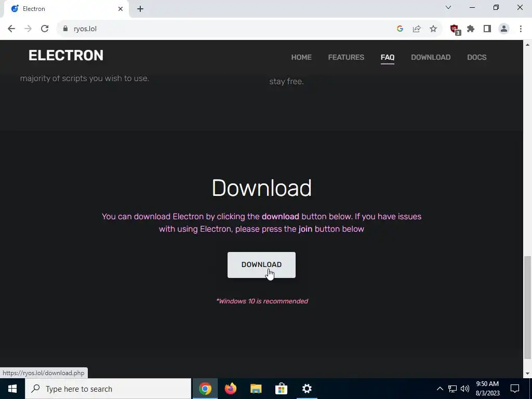
Task: Click the clock showing 9:50 AM
Action: point(487,389)
